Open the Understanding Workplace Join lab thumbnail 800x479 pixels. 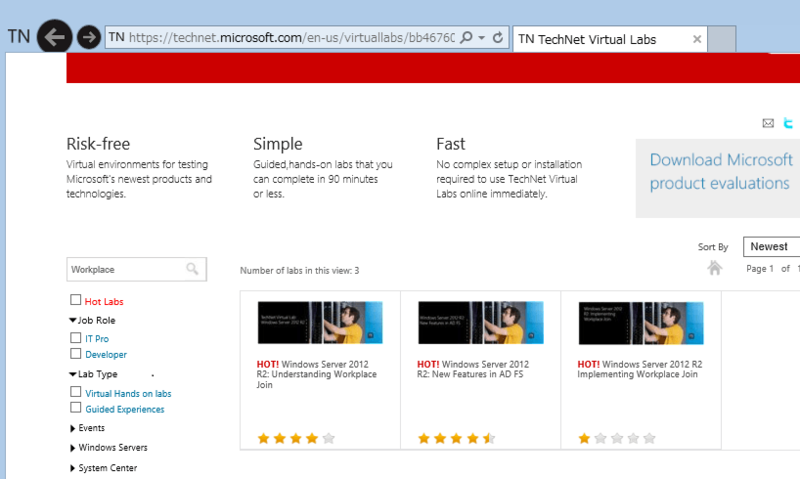pyautogui.click(x=320, y=322)
